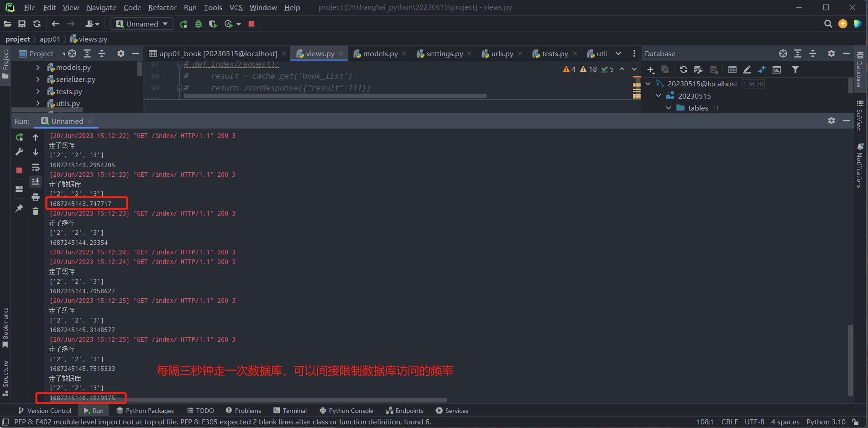Open the Endpoints tool window
The height and width of the screenshot is (428, 868).
pos(405,411)
